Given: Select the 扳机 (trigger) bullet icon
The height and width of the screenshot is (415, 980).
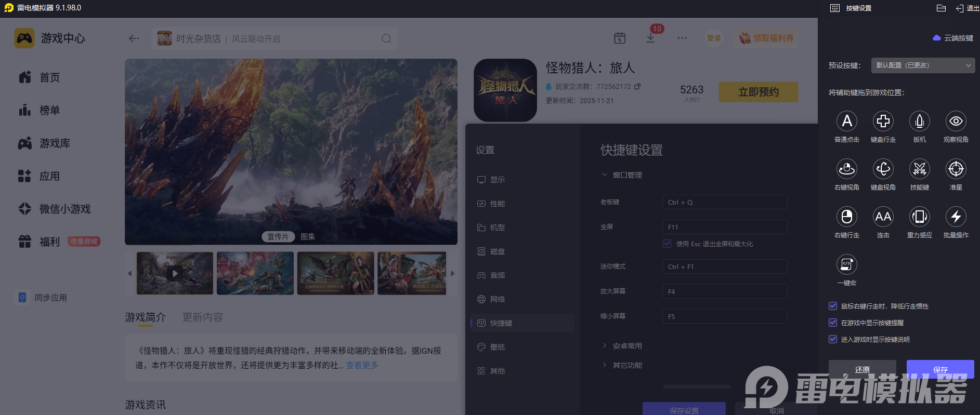Looking at the screenshot, I should [x=920, y=121].
